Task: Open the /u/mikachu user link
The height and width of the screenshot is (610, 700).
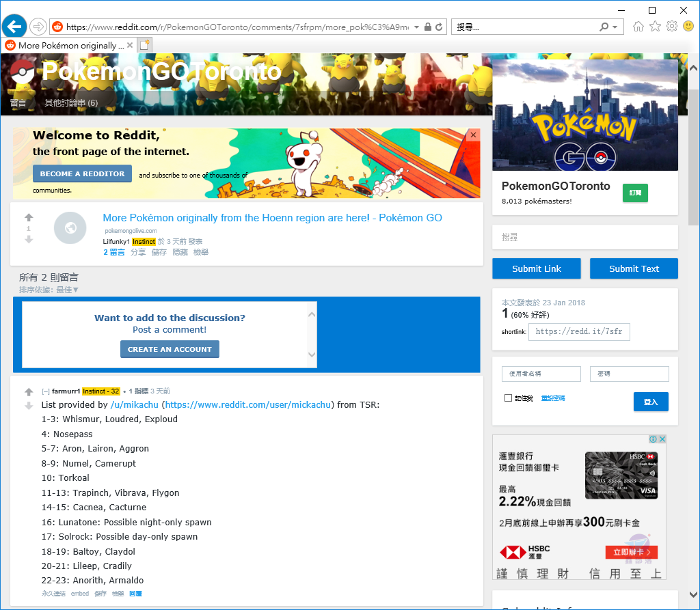Action: pyautogui.click(x=135, y=405)
